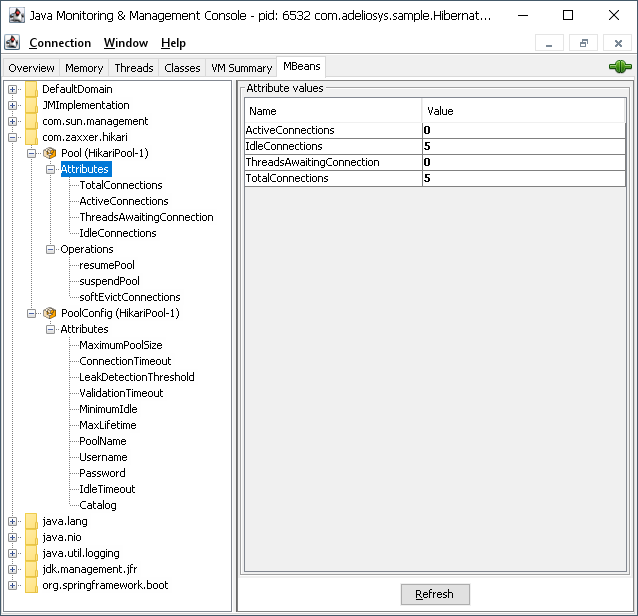Click the com.zaxxer.hikari folder icon
Screen dimensions: 638x616
coord(31,137)
